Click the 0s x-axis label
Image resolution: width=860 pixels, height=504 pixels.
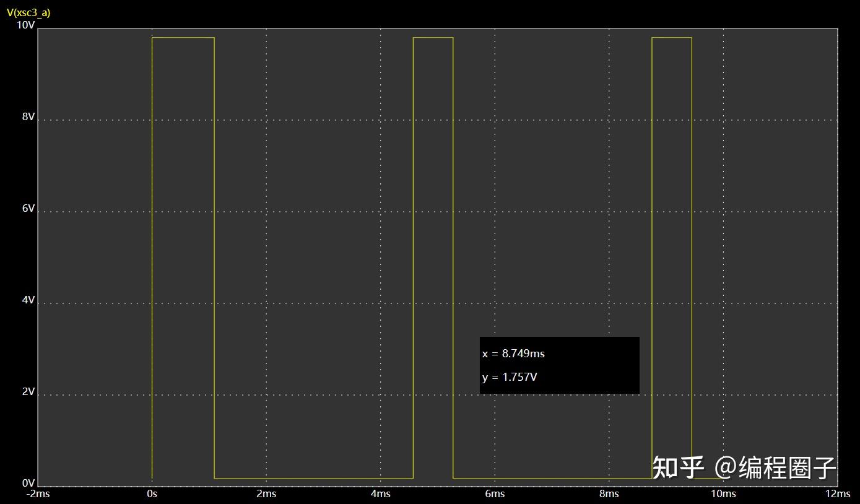[x=152, y=493]
